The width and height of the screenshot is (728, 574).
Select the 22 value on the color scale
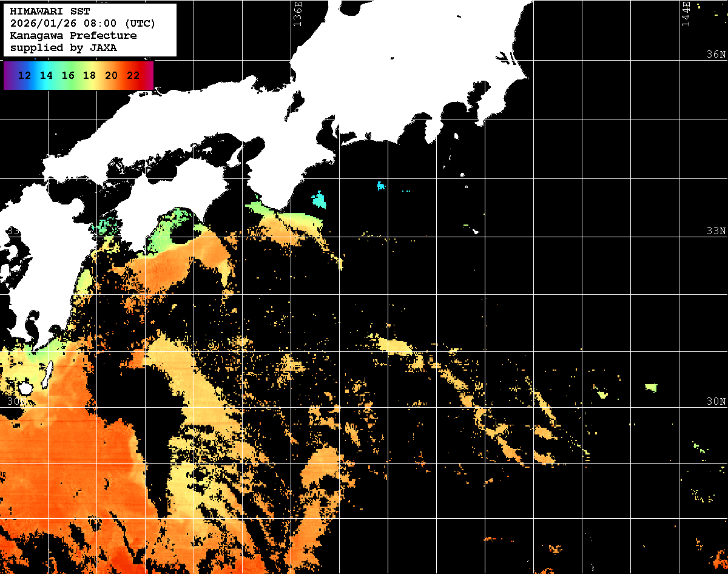point(133,76)
